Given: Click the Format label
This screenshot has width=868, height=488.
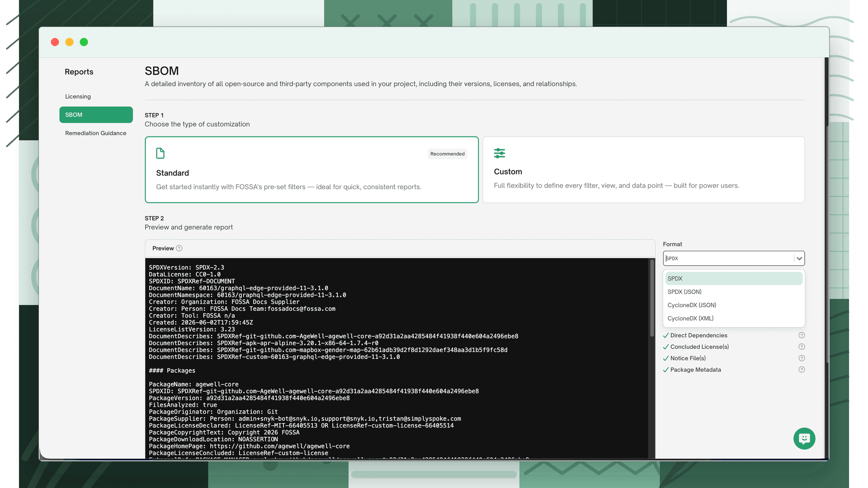Looking at the screenshot, I should (672, 244).
